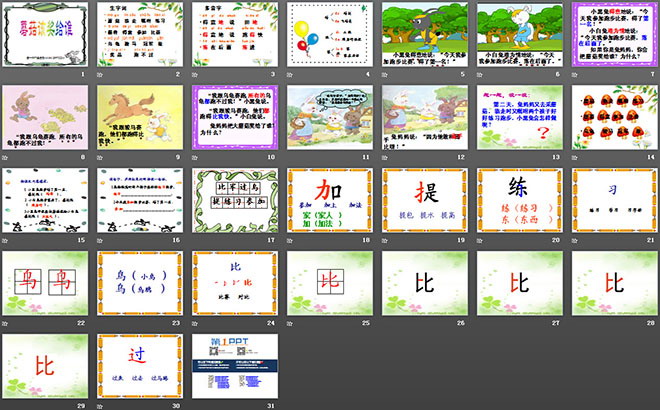This screenshot has height=410, width=660.
Task: Click the animation star under slide 24
Action: pos(195,323)
